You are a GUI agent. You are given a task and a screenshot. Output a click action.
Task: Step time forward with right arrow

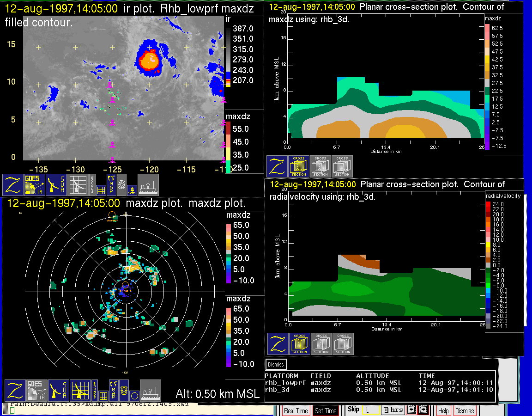(x=423, y=410)
